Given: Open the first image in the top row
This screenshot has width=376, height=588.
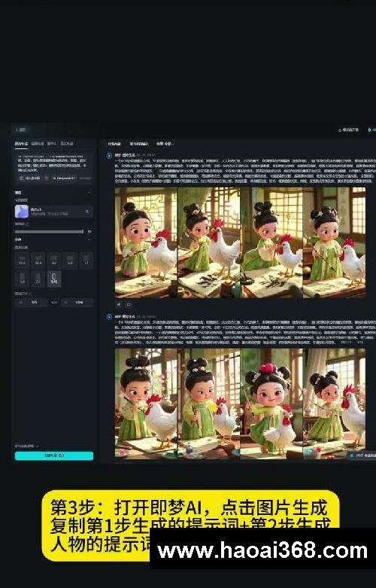Looking at the screenshot, I should 146,242.
